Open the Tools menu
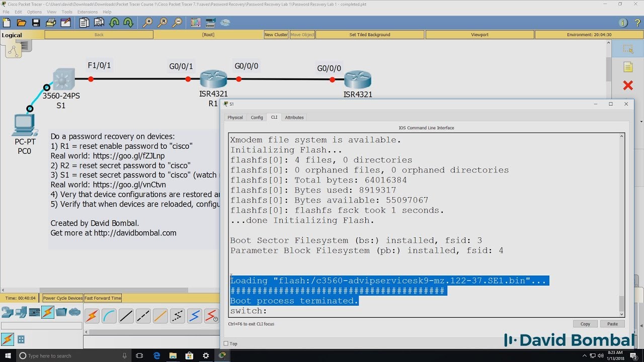The width and height of the screenshot is (644, 362). pos(67,12)
